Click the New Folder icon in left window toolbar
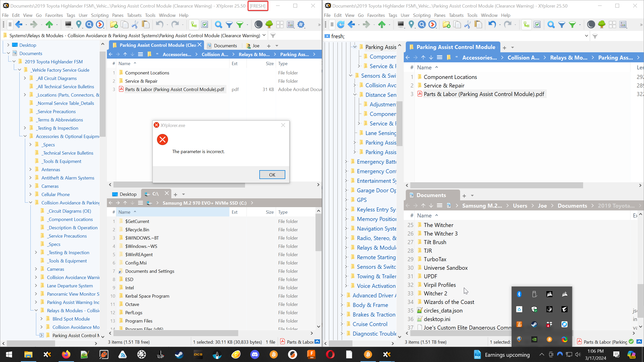 (x=114, y=24)
